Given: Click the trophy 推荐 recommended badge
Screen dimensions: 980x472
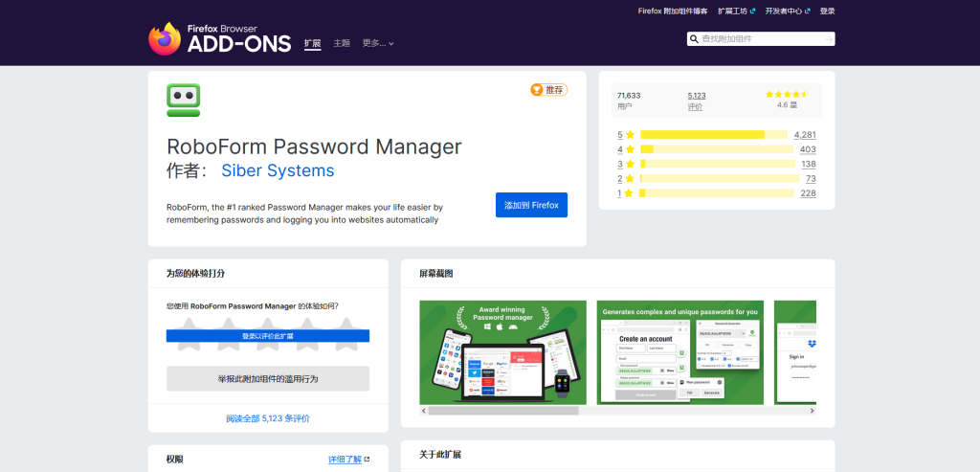Looking at the screenshot, I should pos(548,90).
